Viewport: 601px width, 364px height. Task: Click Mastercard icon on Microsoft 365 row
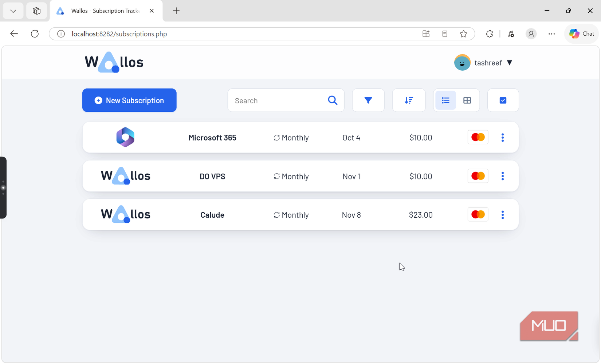(x=478, y=137)
